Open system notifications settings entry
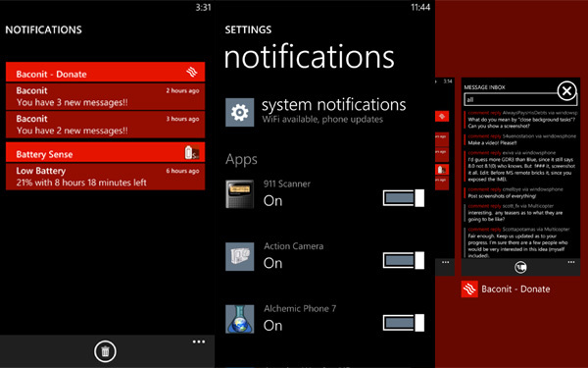Image resolution: width=588 pixels, height=368 pixels. (x=316, y=111)
